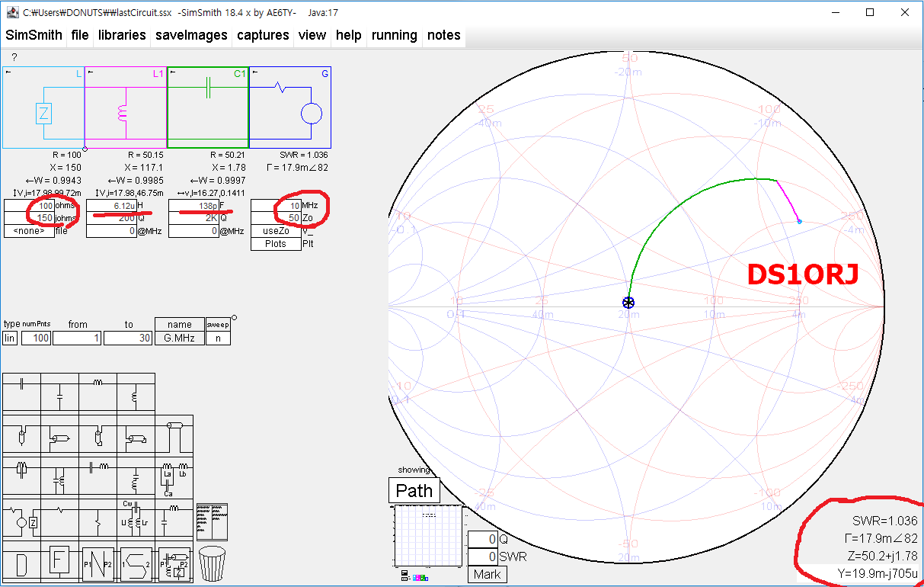
Task: Select the green C1 capacitor block
Action: 208,107
